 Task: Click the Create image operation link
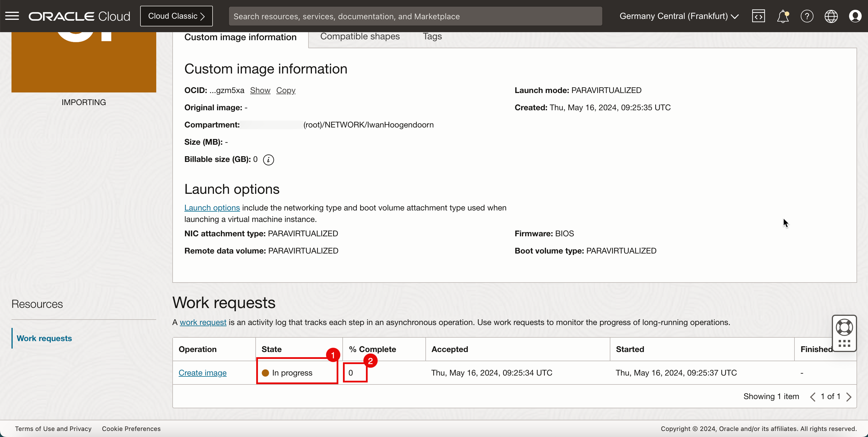[x=202, y=372]
